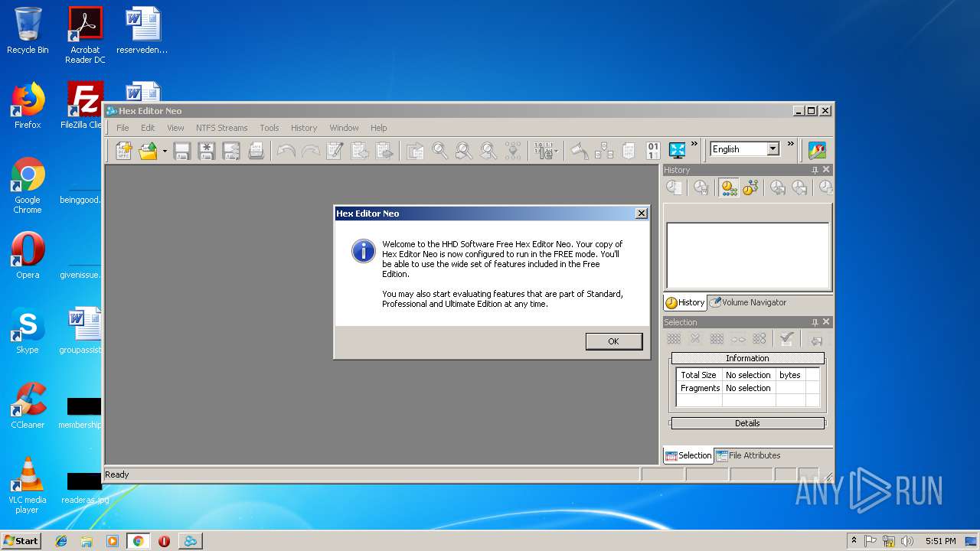The width and height of the screenshot is (980, 551).
Task: Click the Undo arrow icon
Action: pos(286,151)
